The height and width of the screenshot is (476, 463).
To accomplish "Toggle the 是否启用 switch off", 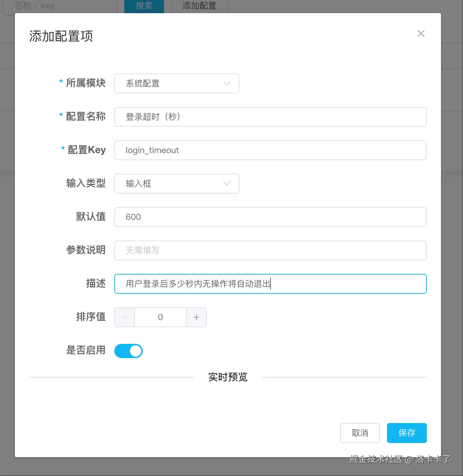I will 129,351.
